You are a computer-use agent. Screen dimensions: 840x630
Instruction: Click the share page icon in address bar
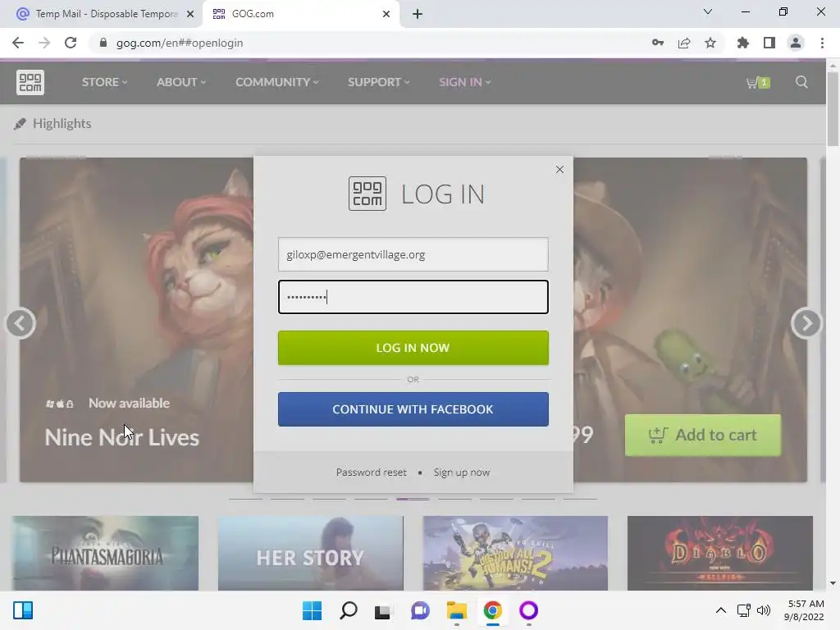tap(684, 43)
